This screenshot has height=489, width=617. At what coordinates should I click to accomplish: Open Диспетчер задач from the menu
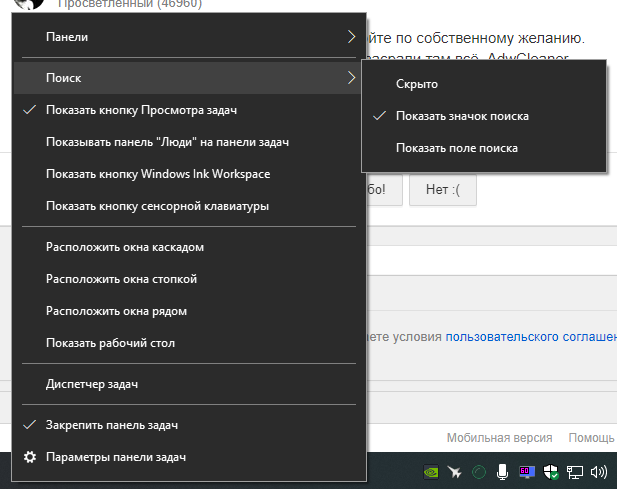[189, 384]
